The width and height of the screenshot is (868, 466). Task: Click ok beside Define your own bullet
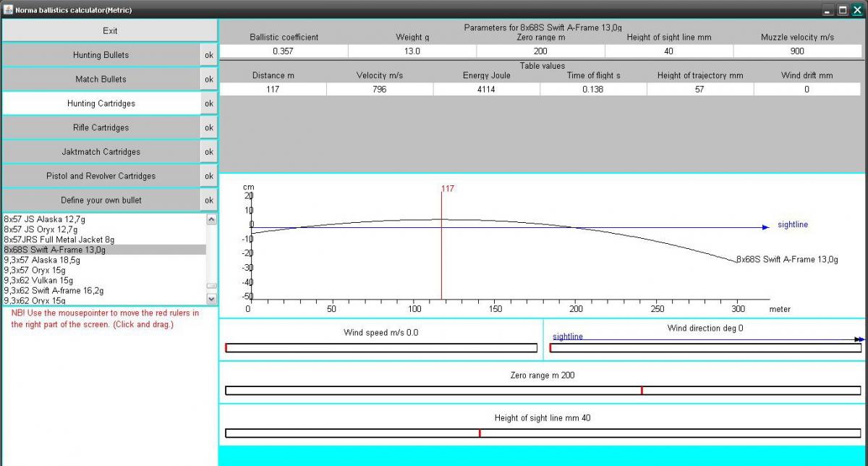tap(208, 200)
